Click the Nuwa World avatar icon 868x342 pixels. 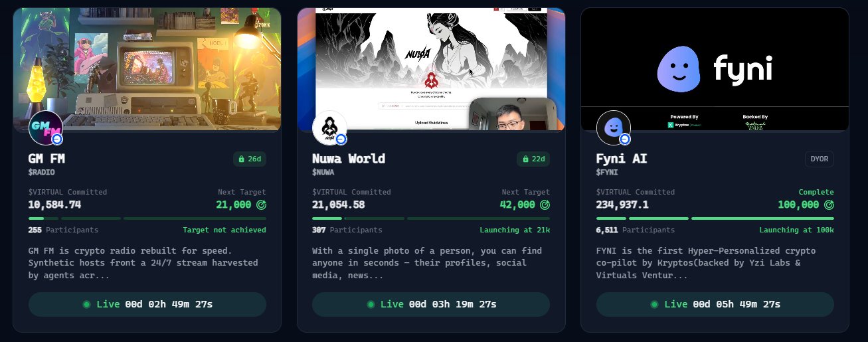(x=329, y=128)
